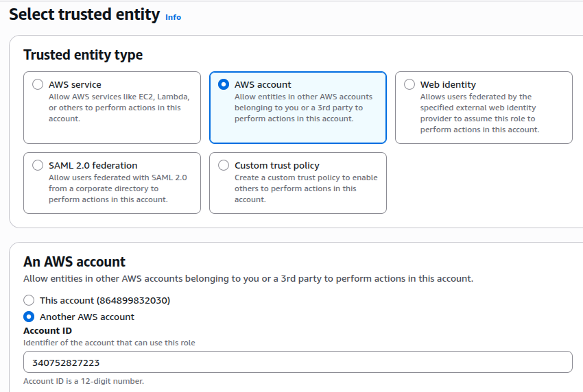
Task: Click the Account ID label
Action: tap(47, 331)
